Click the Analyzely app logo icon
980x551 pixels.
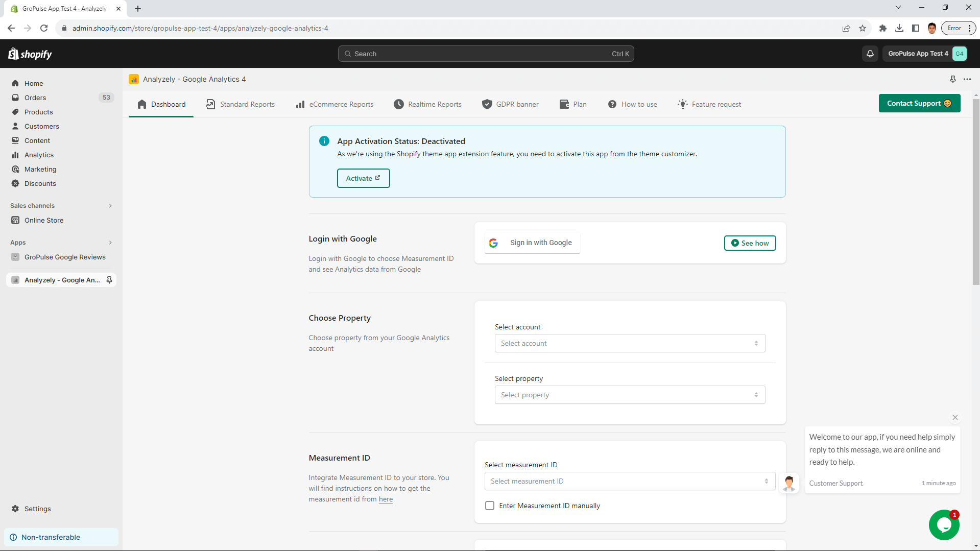[x=134, y=79]
